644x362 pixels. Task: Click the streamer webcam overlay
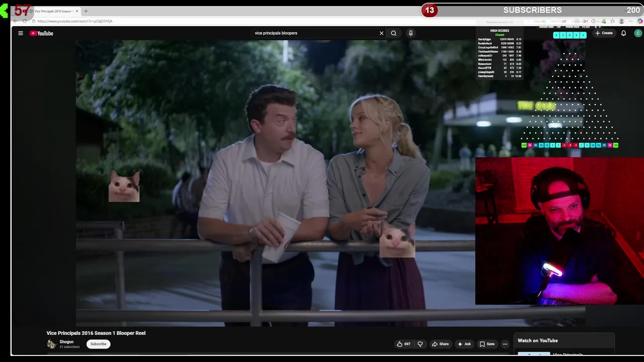coord(559,231)
